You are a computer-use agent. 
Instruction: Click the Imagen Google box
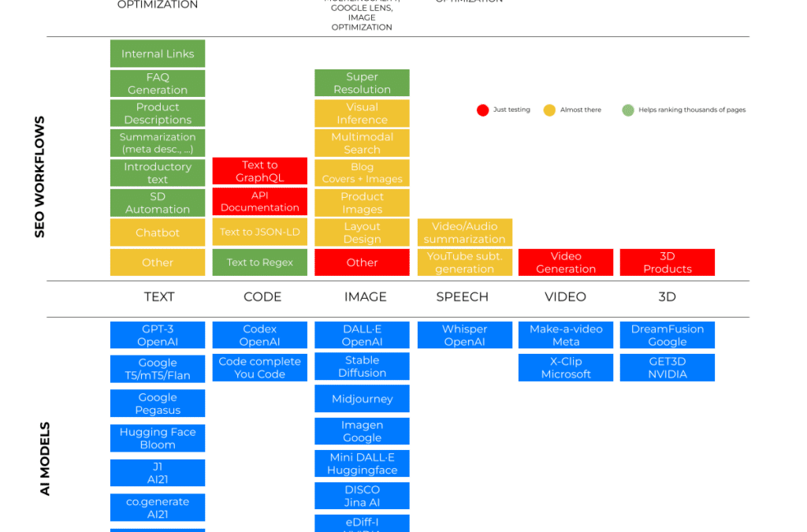(362, 431)
